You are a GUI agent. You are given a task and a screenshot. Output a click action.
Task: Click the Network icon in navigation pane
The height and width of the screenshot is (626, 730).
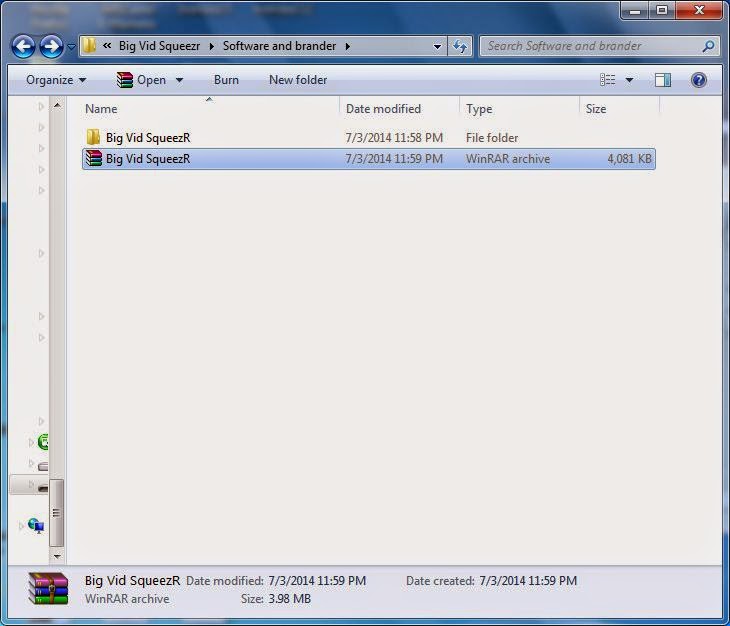(36, 526)
